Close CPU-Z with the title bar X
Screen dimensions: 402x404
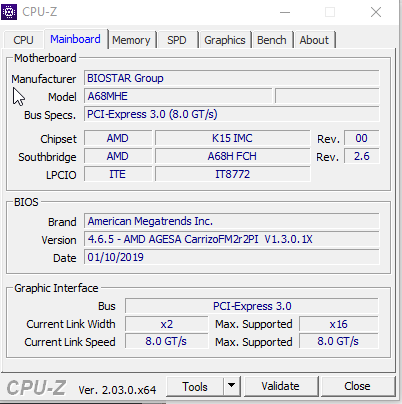coord(376,12)
